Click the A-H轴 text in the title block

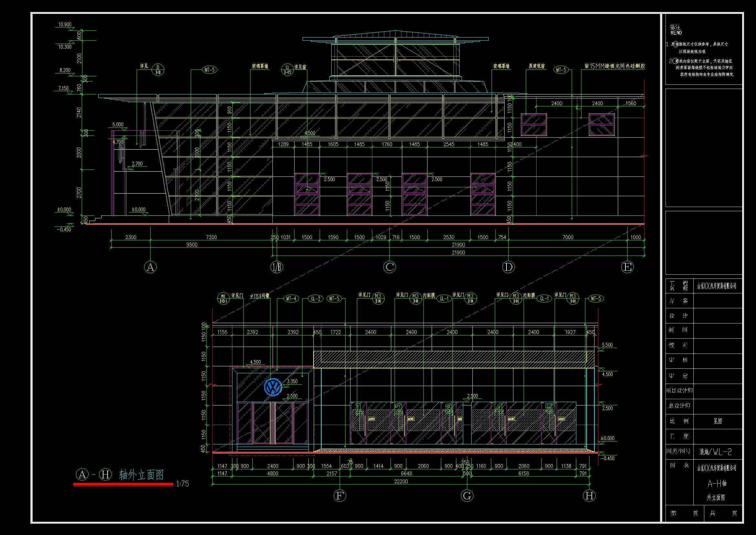[718, 483]
